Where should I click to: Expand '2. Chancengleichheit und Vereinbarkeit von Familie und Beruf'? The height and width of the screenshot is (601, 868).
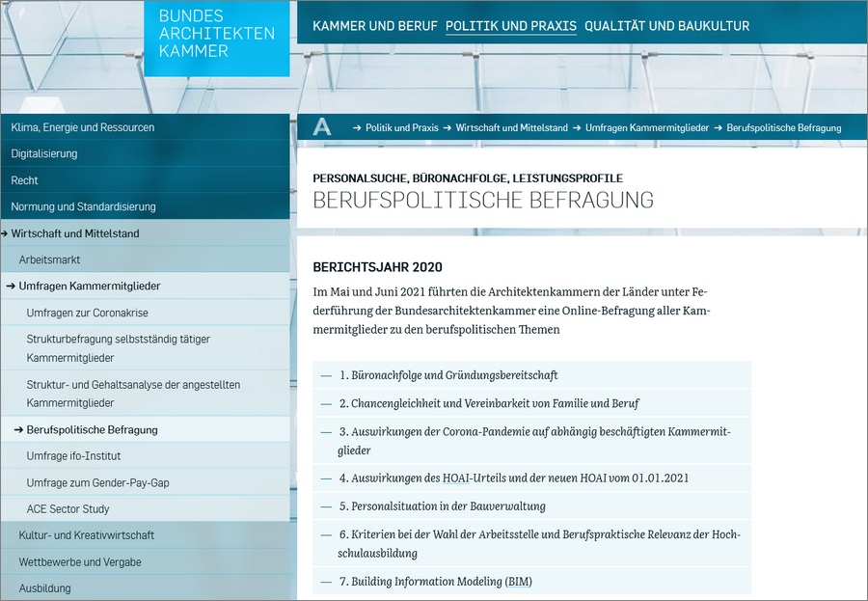(531, 402)
